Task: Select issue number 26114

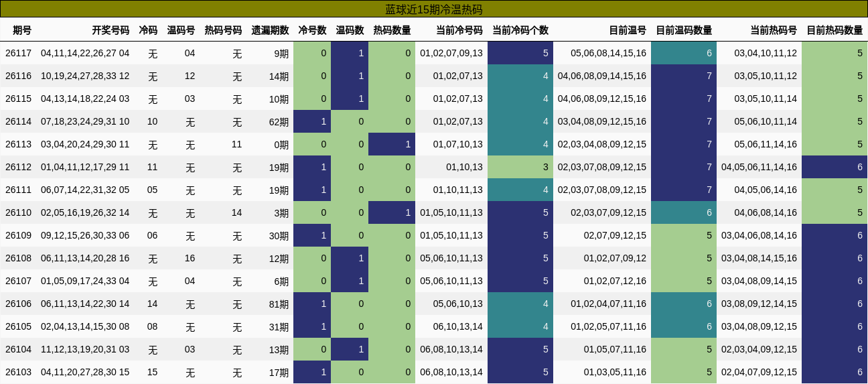Action: (18, 121)
